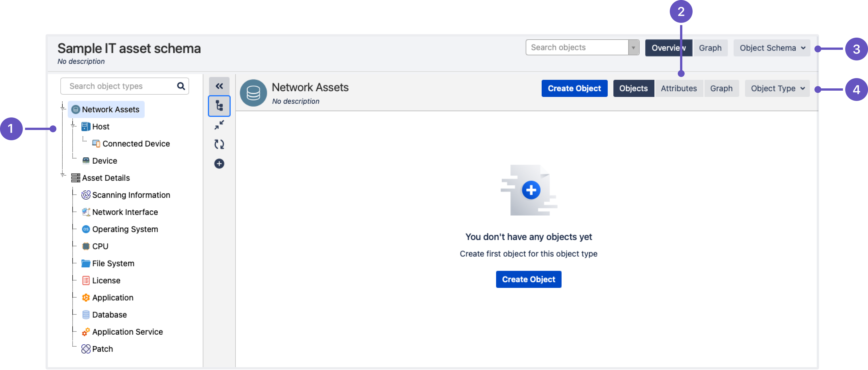Click the document plus illustration icon

coord(531,190)
